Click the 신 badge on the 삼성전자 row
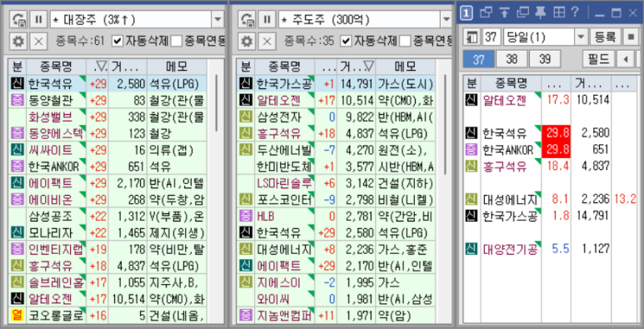The height and width of the screenshot is (329, 644). coord(246,117)
